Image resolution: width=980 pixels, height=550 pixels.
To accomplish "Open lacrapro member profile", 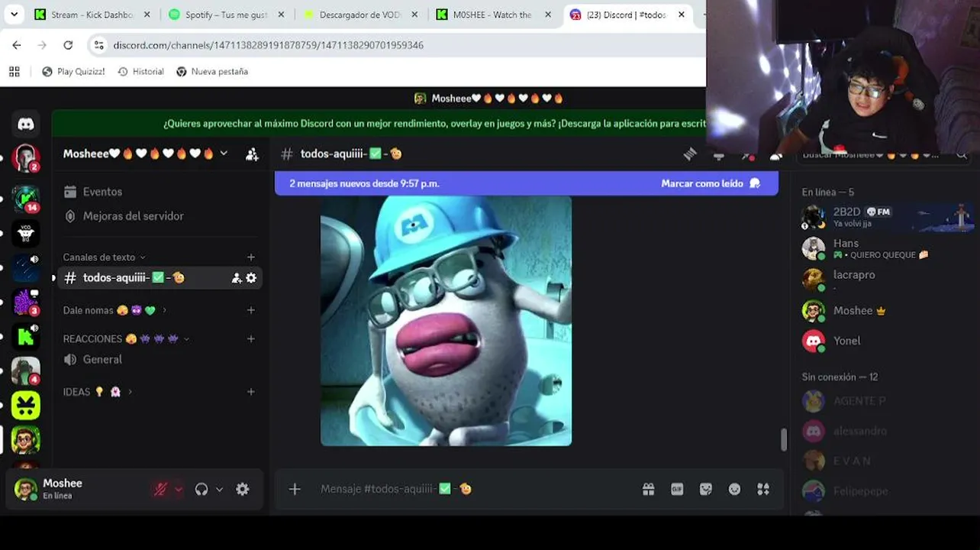I will 887,280.
